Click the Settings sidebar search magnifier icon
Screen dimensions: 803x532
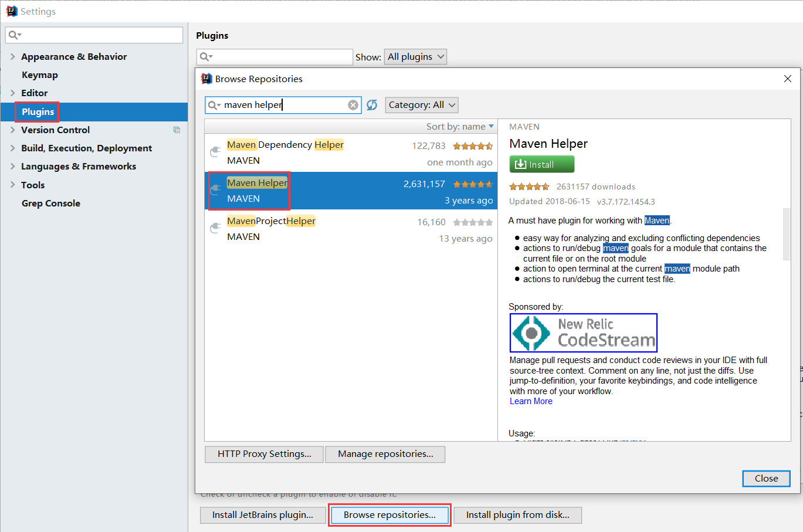[15, 35]
